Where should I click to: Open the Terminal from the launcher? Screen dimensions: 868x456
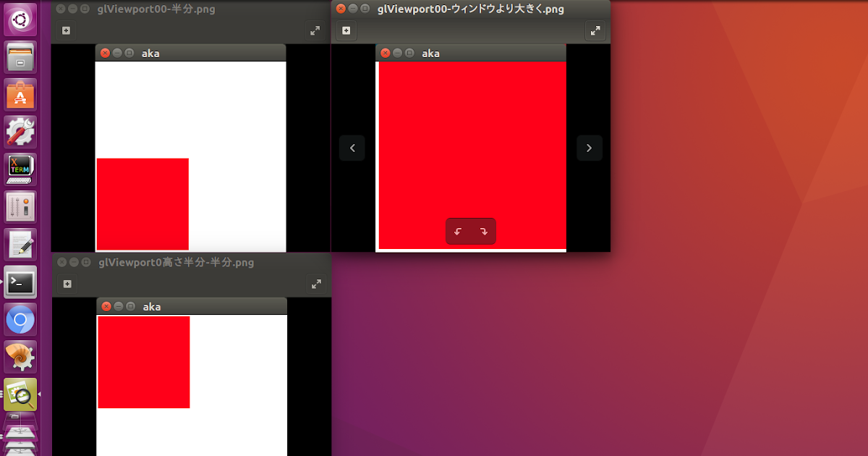[20, 282]
